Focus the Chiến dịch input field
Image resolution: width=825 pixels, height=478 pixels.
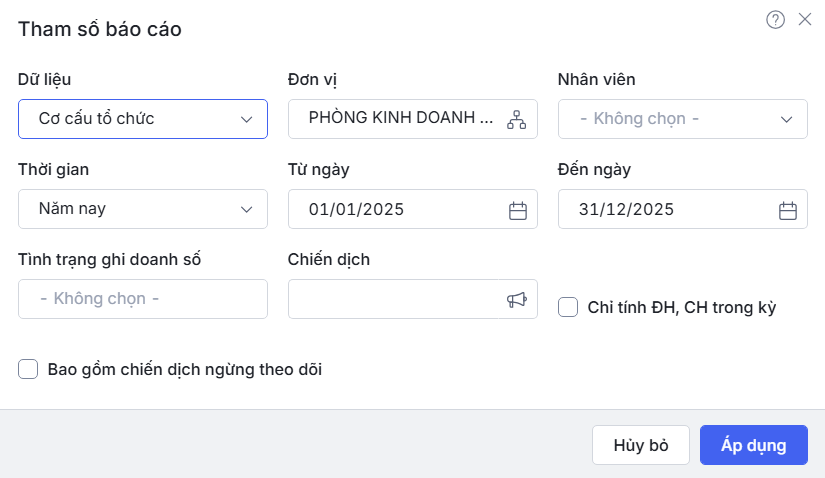coord(395,299)
